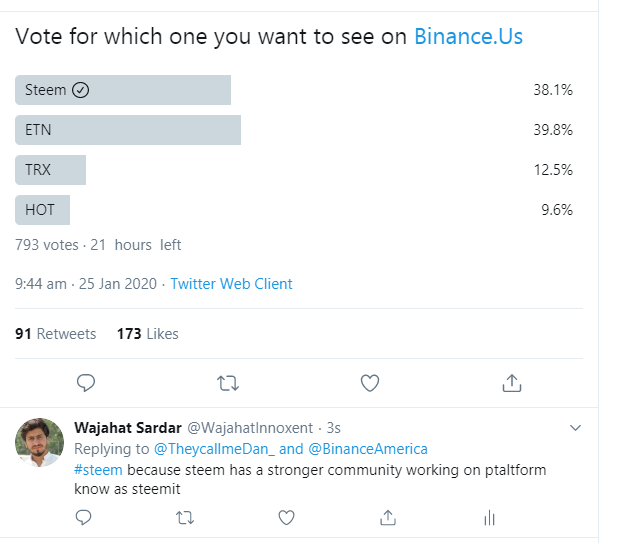Viewport: 622px width, 543px height.
Task: Share the main poll tweet
Action: [512, 383]
